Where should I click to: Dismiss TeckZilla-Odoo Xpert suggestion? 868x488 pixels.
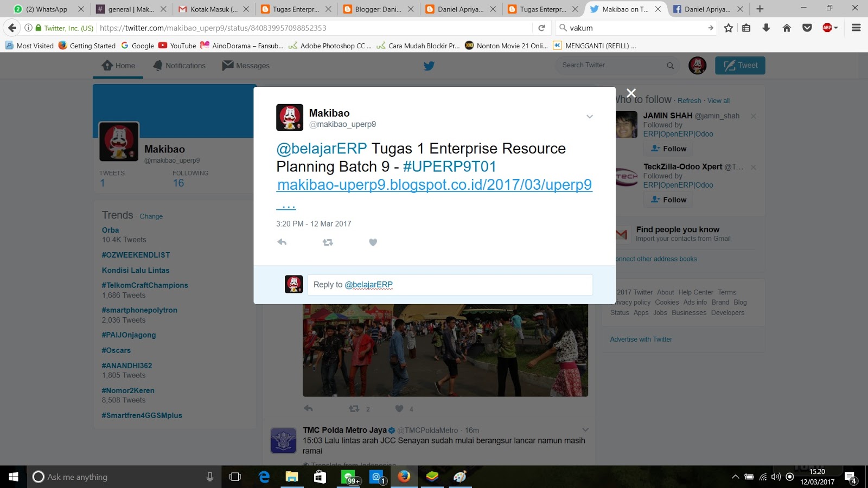[x=753, y=167]
